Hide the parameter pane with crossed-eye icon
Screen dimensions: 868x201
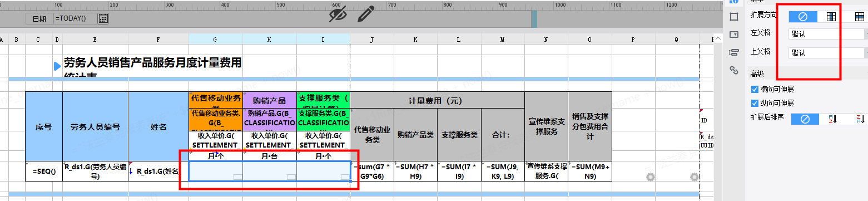pyautogui.click(x=338, y=14)
